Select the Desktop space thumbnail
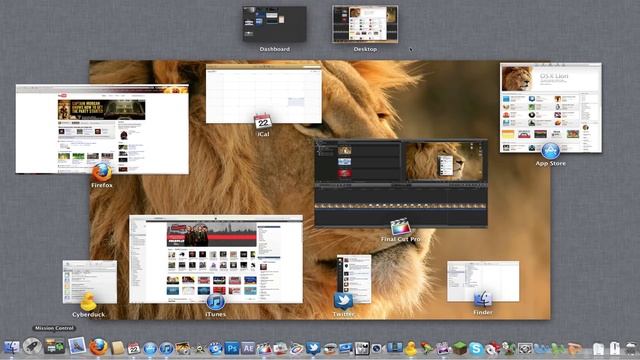This screenshot has width=640, height=360. [365, 24]
